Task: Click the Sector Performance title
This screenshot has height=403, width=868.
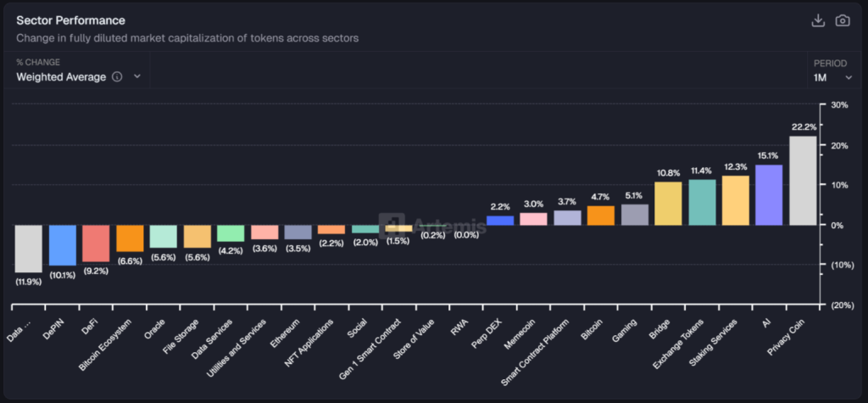Action: click(x=71, y=20)
